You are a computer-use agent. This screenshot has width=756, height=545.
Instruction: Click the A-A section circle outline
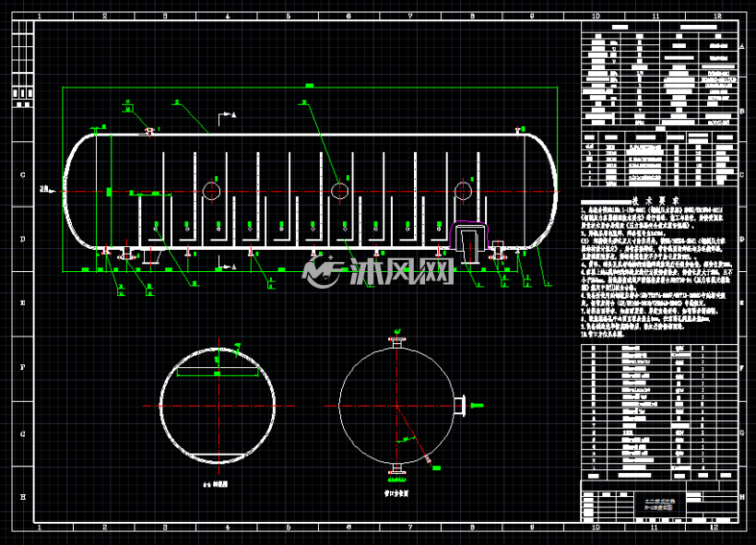click(x=218, y=406)
